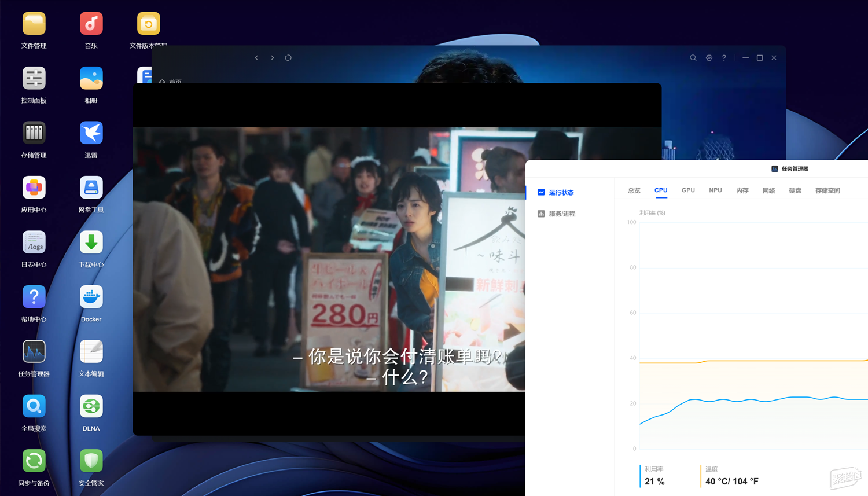868x496 pixels.
Task: Switch to the CPU tab
Action: point(661,190)
